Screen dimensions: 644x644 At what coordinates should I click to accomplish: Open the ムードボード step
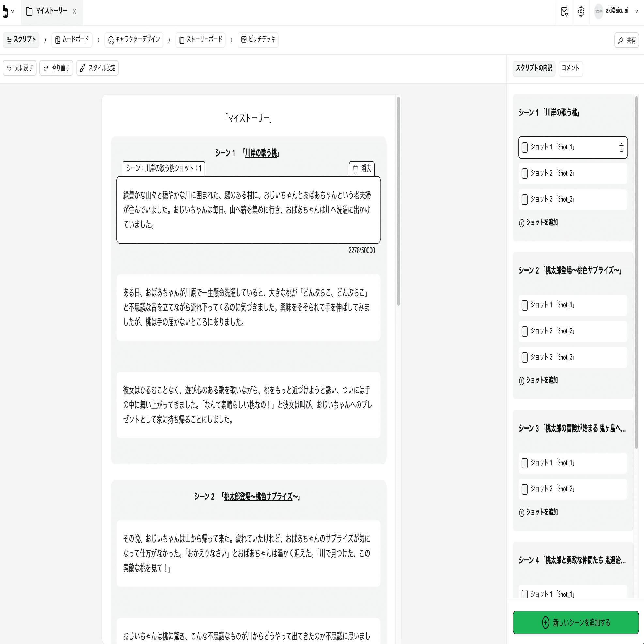tap(72, 40)
